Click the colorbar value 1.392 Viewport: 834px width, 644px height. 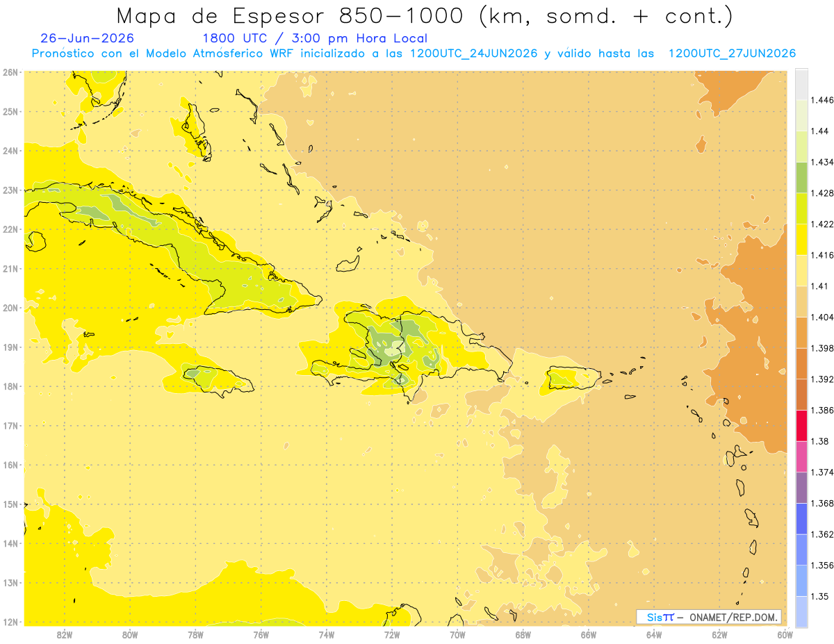[x=824, y=379]
